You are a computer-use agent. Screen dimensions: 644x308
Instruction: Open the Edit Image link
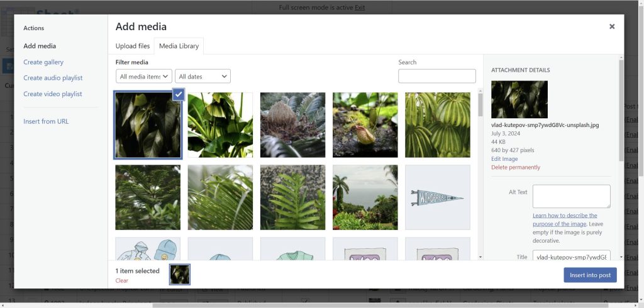coord(504,159)
